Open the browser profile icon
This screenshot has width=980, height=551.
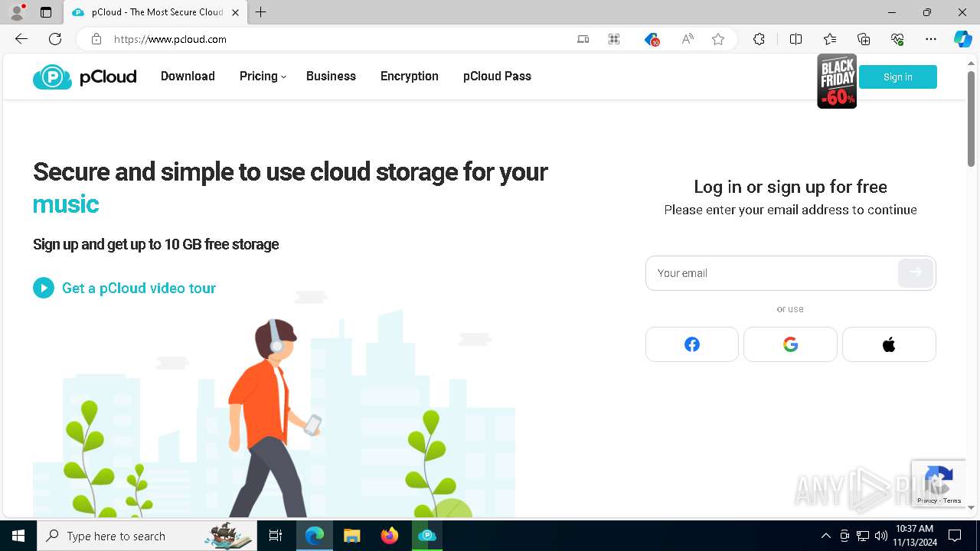coord(17,12)
